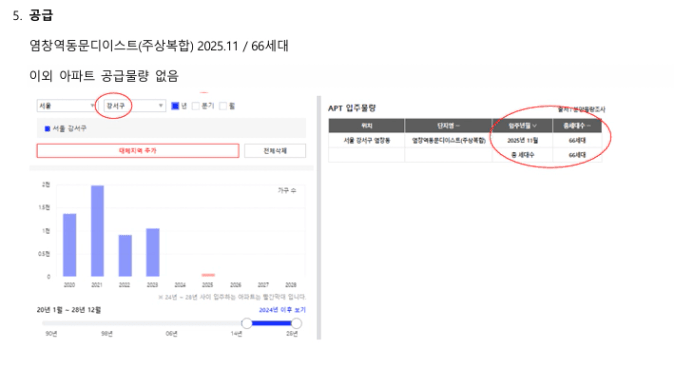Grab the left range slider handle

click(x=247, y=323)
